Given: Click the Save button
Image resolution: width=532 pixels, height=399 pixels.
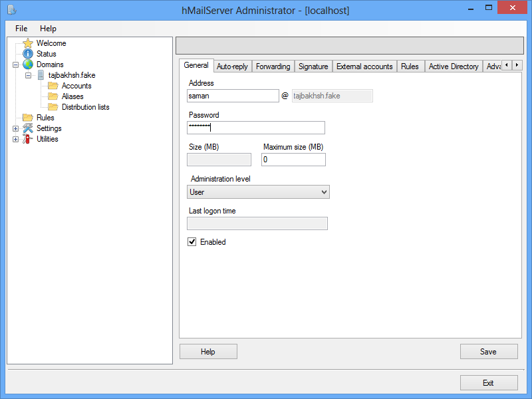Looking at the screenshot, I should pos(489,352).
